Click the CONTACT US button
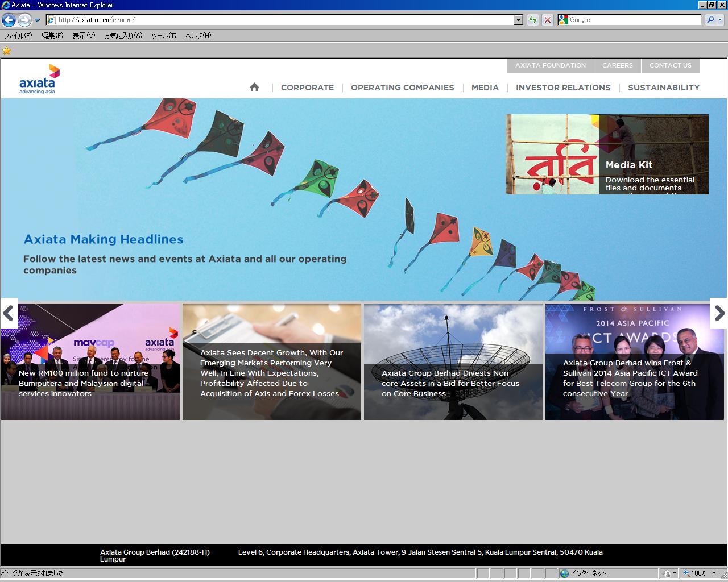Image resolution: width=728 pixels, height=582 pixels. point(671,65)
